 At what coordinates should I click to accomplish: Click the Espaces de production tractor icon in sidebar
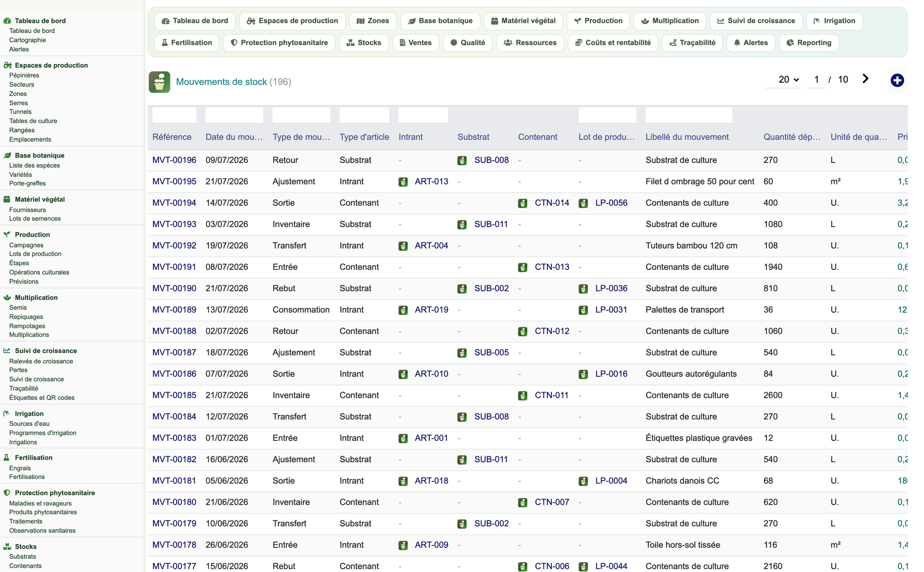pos(7,65)
